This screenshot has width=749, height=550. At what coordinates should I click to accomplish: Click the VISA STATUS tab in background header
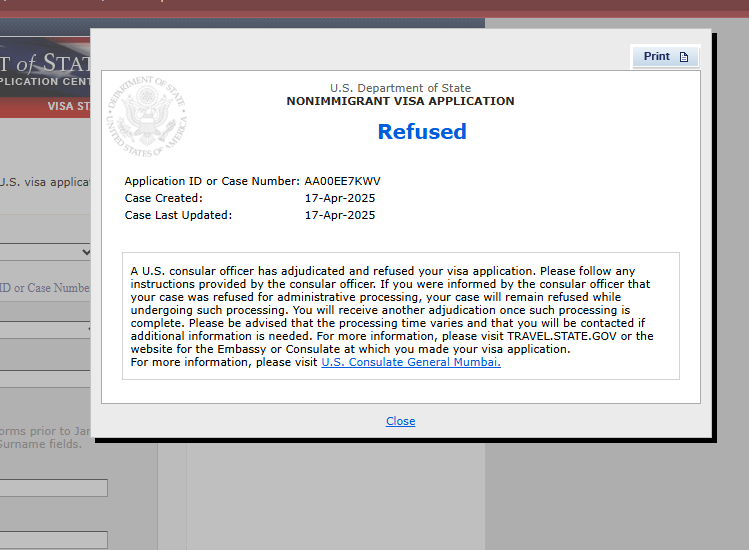click(x=69, y=106)
